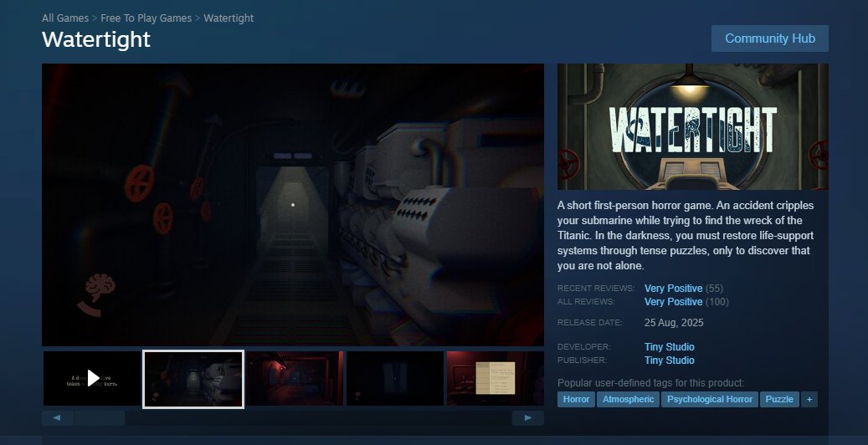
Task: Select the red-lit hallway screenshot thumbnail
Action: tap(295, 379)
